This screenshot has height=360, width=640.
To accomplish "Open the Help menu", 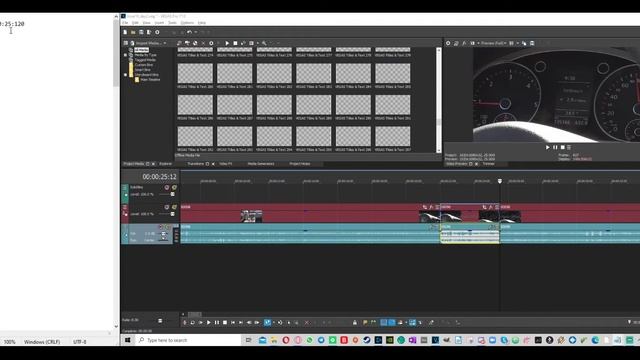I will (202, 23).
